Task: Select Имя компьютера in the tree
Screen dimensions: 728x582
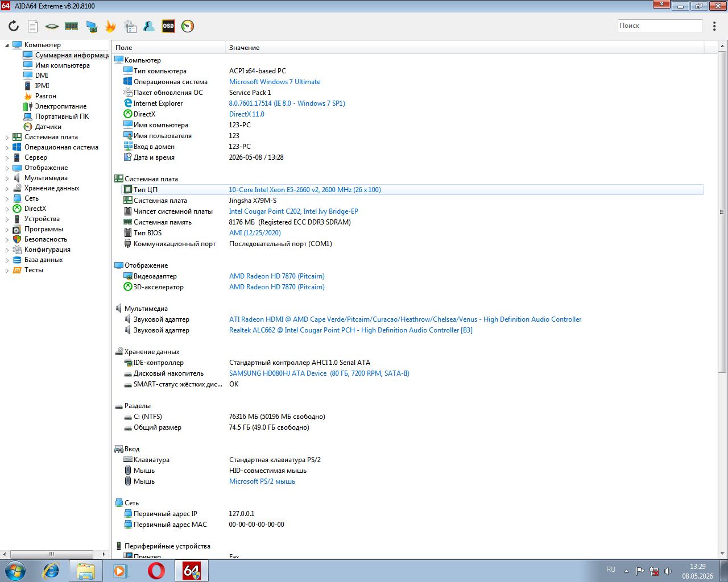Action: point(63,65)
